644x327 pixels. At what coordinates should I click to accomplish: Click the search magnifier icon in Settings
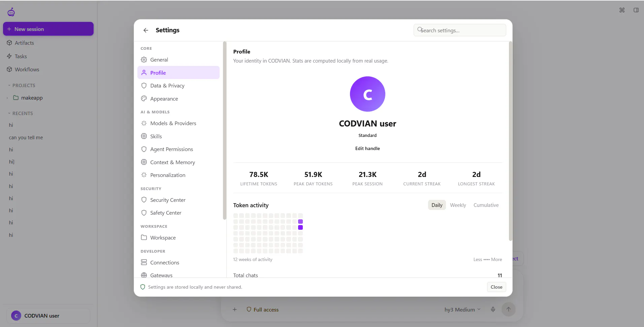point(420,30)
